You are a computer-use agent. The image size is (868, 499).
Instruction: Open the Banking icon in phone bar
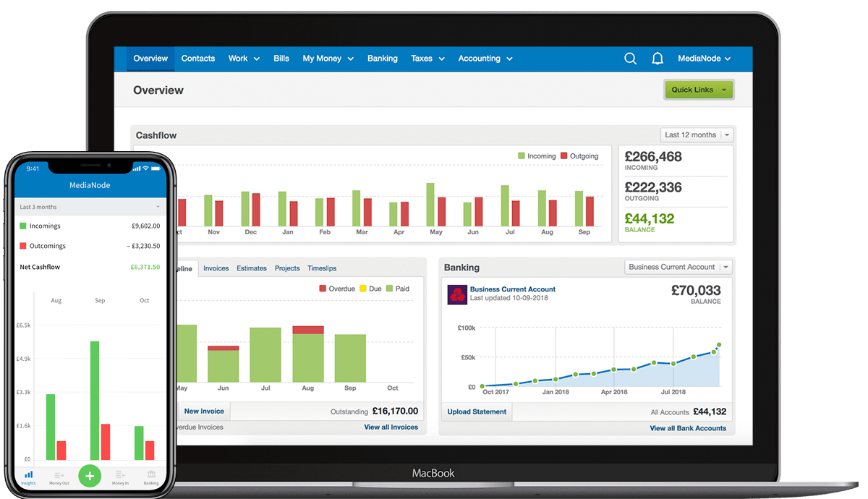pos(151,477)
